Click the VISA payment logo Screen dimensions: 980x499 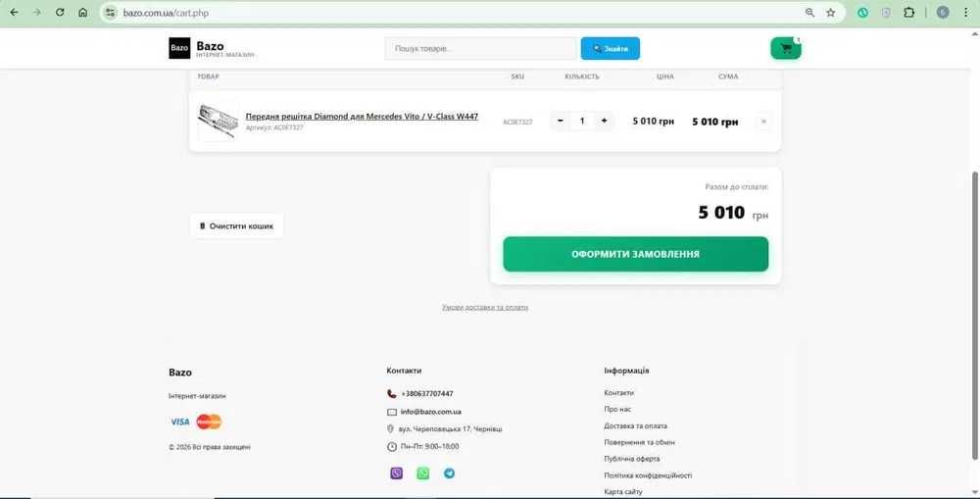(x=180, y=422)
